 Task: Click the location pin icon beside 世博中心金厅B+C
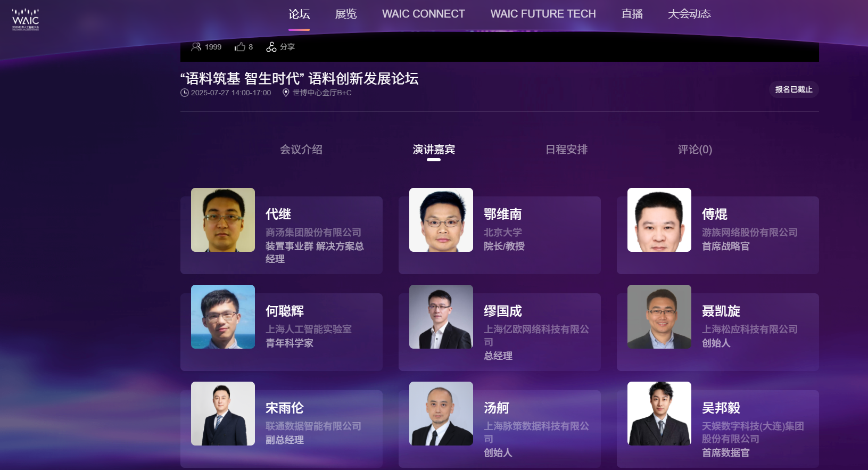pos(286,93)
